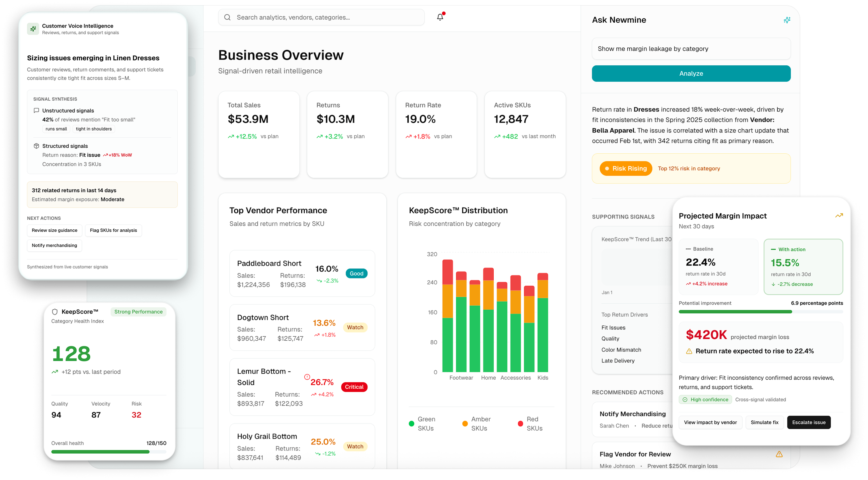Select Review size guidance action
This screenshot has width=868, height=480.
55,231
